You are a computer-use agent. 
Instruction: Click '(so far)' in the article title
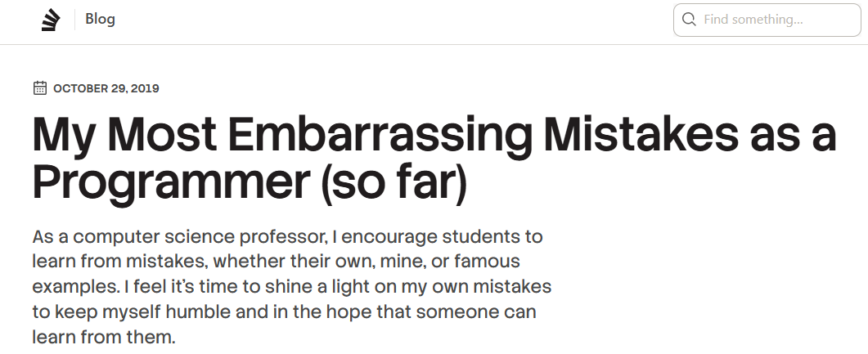click(x=393, y=186)
